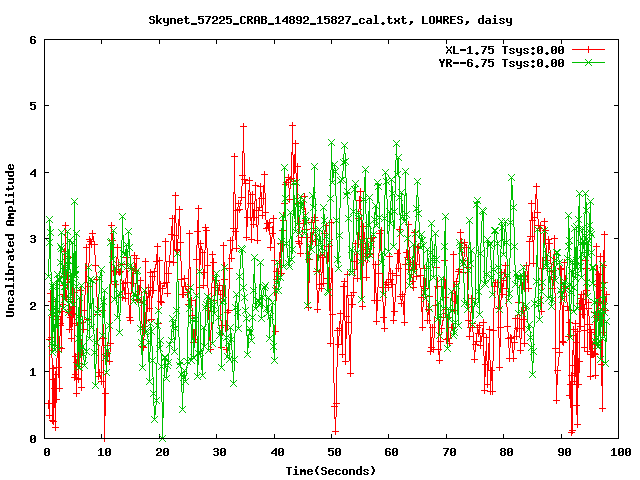Screen dimensions: 640x480
Task: Click the x-axis tick label 60
Action: (x=391, y=452)
